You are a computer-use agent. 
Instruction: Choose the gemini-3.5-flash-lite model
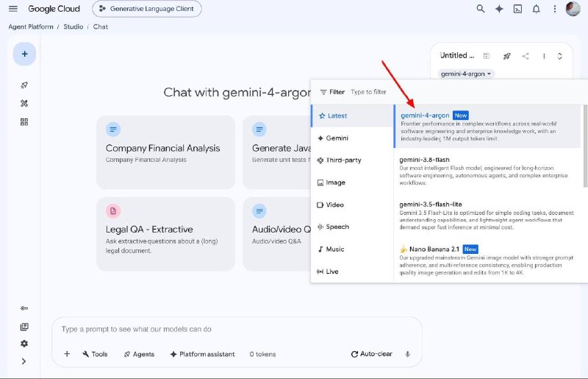coord(487,216)
